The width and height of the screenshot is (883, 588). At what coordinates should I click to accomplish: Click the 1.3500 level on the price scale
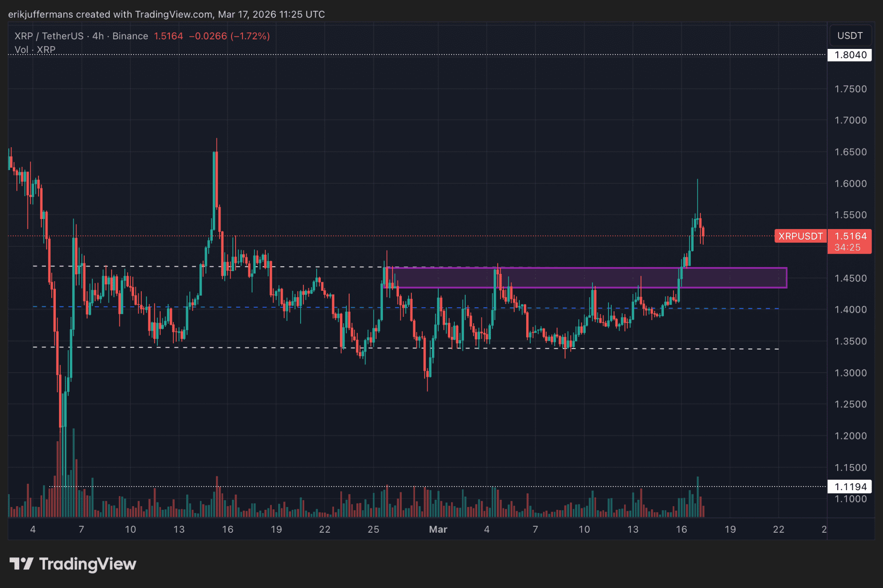pyautogui.click(x=850, y=341)
